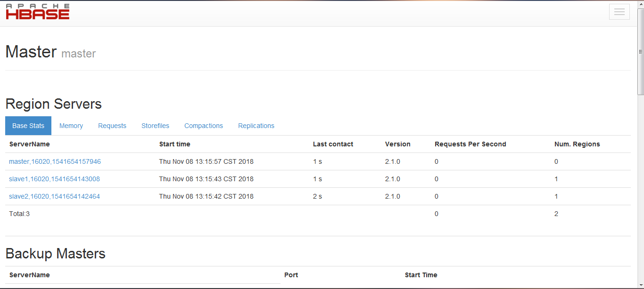Open the hamburger navigation menu

click(x=619, y=12)
